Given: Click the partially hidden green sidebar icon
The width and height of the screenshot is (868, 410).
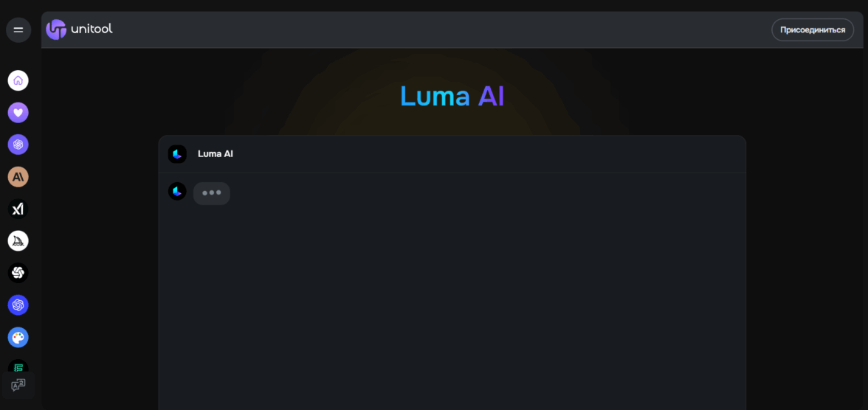Looking at the screenshot, I should 18,366.
